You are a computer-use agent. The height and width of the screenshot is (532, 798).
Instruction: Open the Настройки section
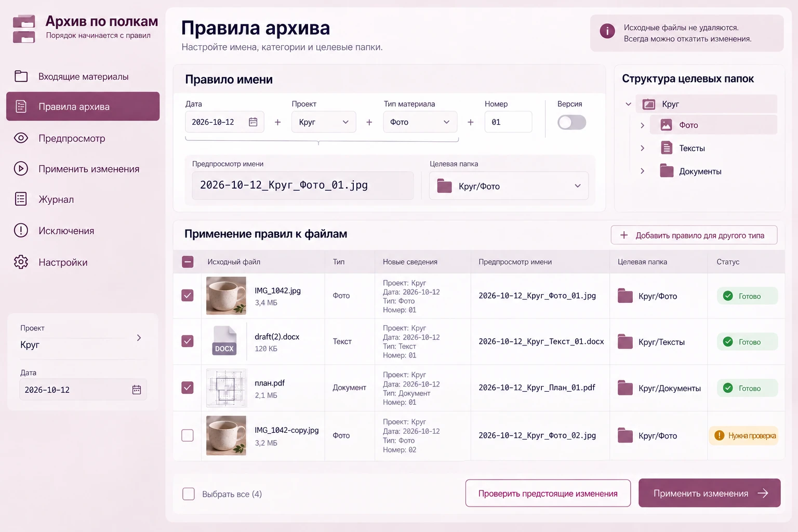[83, 262]
